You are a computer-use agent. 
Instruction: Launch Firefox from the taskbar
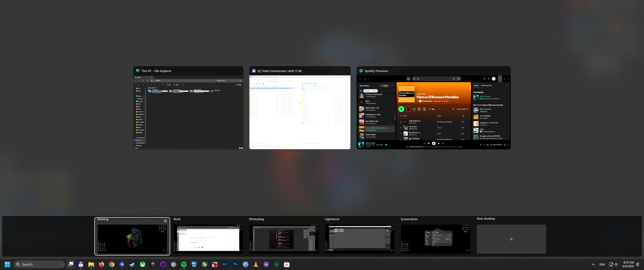pyautogui.click(x=101, y=264)
